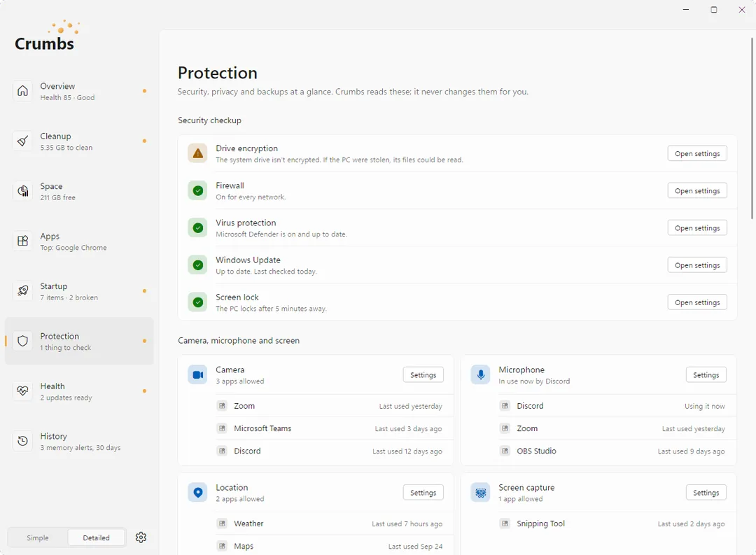Image resolution: width=756 pixels, height=555 pixels.
Task: Navigate to the Apps section
Action: pyautogui.click(x=79, y=241)
